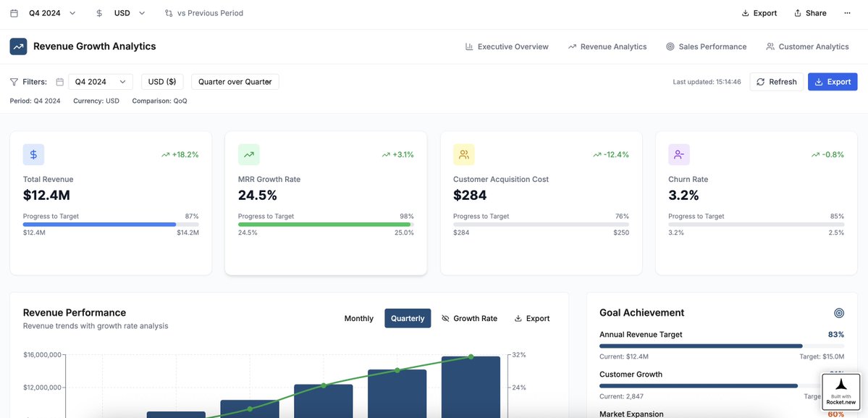This screenshot has height=418, width=868.
Task: Click the people icon of Customer Analytics
Action: [x=770, y=46]
